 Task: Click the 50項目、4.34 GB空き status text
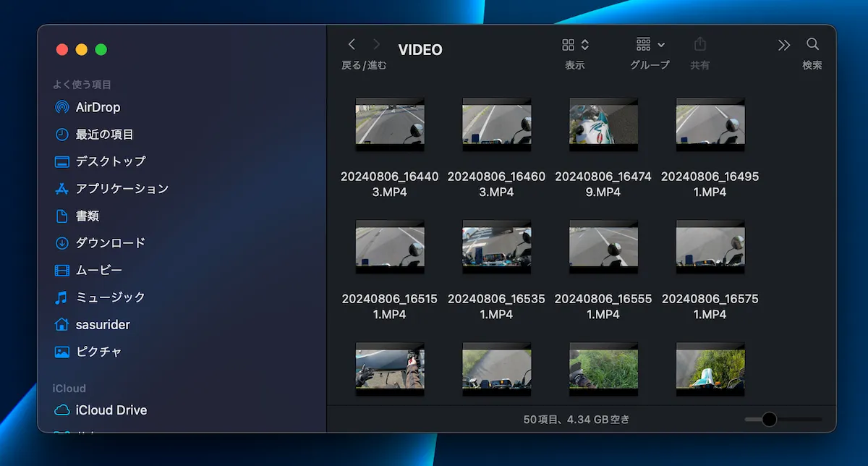[x=576, y=419]
